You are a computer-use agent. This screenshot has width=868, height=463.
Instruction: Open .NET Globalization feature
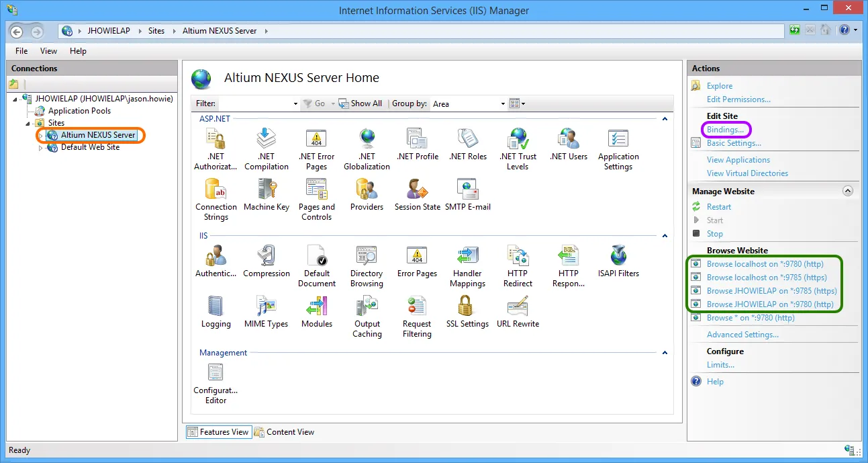coord(367,149)
